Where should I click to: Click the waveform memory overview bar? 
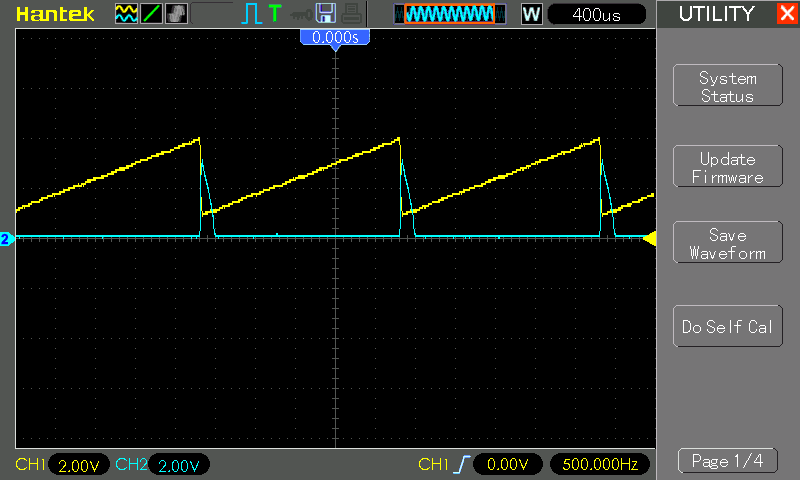pos(450,14)
